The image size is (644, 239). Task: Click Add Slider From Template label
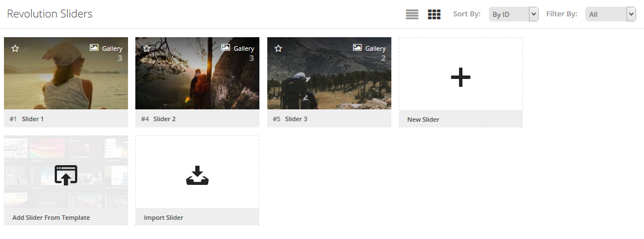click(x=51, y=218)
